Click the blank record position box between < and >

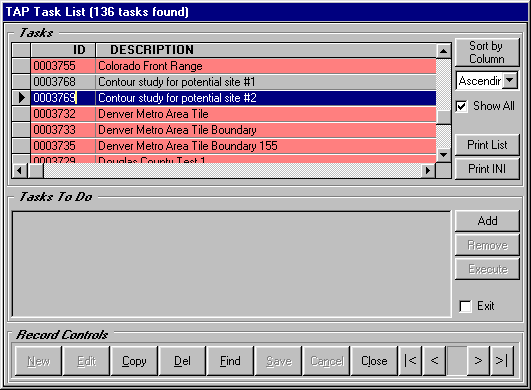[456, 361]
